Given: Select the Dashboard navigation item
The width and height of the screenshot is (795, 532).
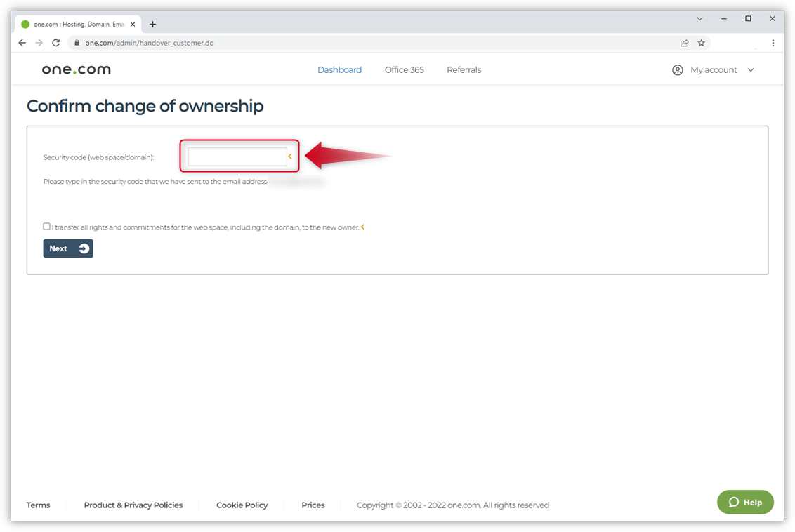Looking at the screenshot, I should coord(339,69).
